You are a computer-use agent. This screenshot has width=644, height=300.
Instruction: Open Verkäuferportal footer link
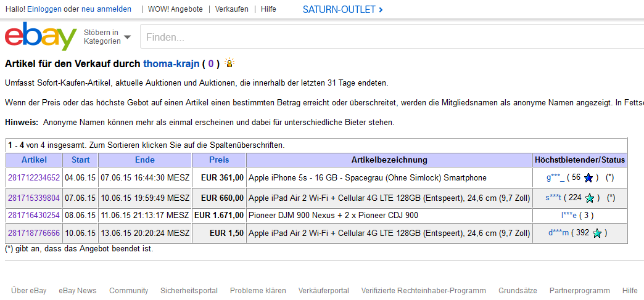point(324,291)
